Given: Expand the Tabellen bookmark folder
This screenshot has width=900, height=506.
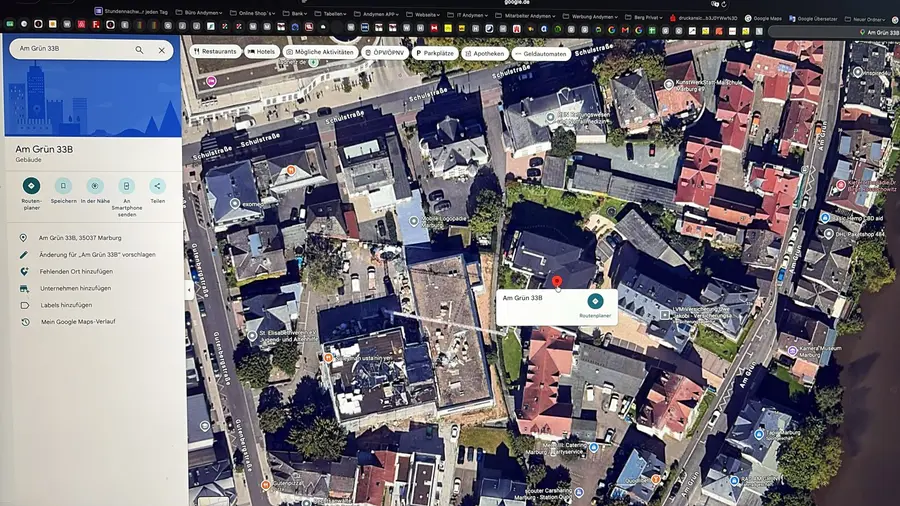Looking at the screenshot, I should pyautogui.click(x=330, y=13).
